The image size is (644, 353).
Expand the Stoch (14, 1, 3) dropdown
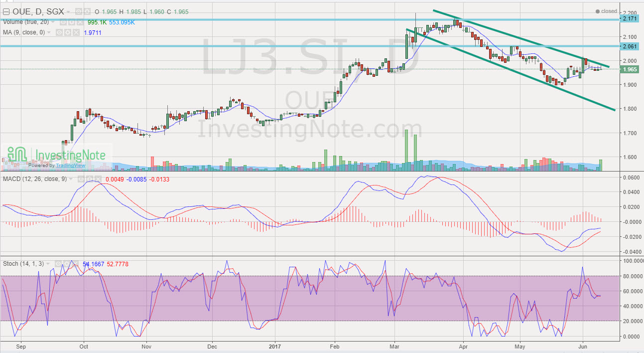tap(48, 264)
